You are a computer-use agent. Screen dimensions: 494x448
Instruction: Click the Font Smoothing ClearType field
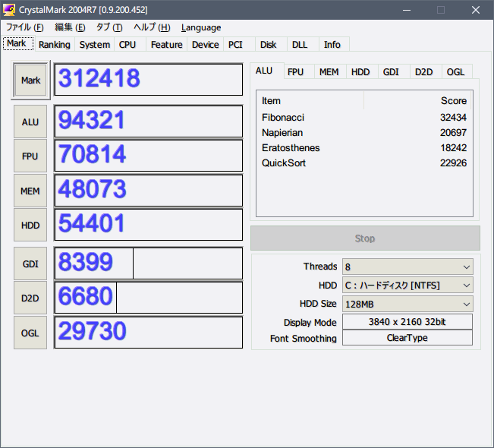(407, 338)
